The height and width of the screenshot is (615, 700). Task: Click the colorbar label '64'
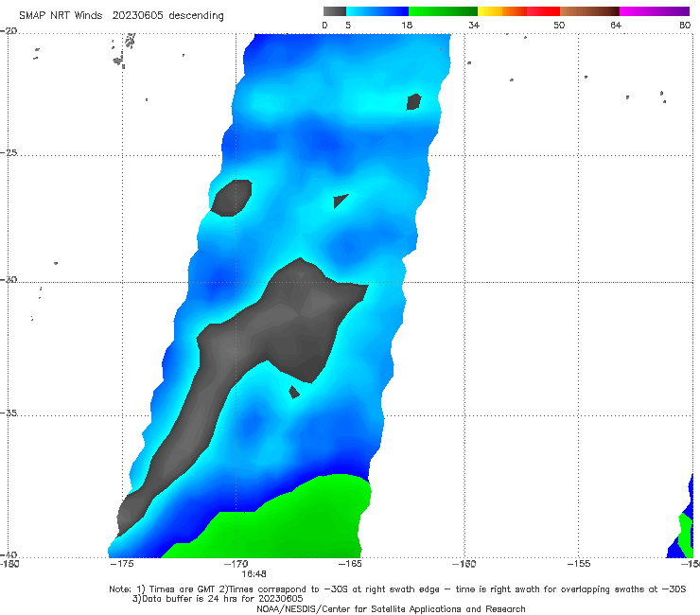point(616,25)
